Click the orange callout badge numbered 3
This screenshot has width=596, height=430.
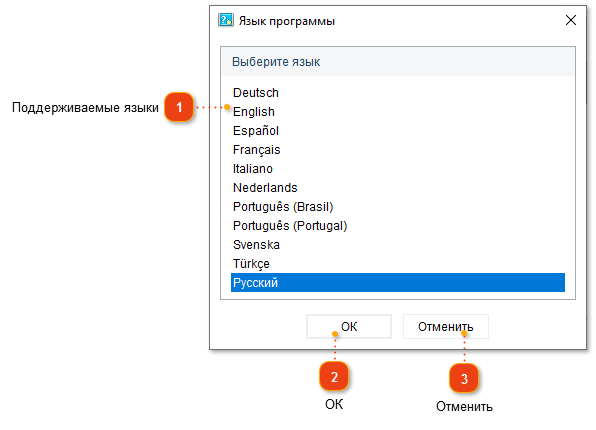(x=464, y=378)
